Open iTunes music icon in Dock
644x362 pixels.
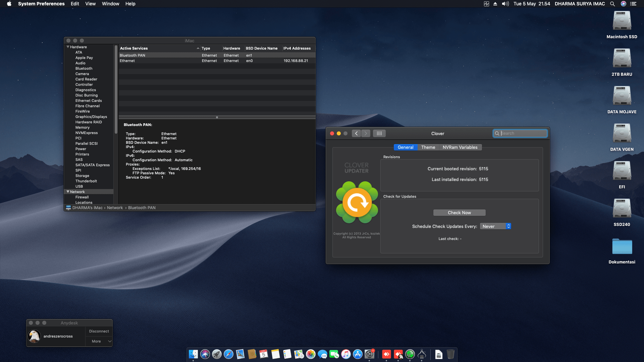tap(346, 354)
